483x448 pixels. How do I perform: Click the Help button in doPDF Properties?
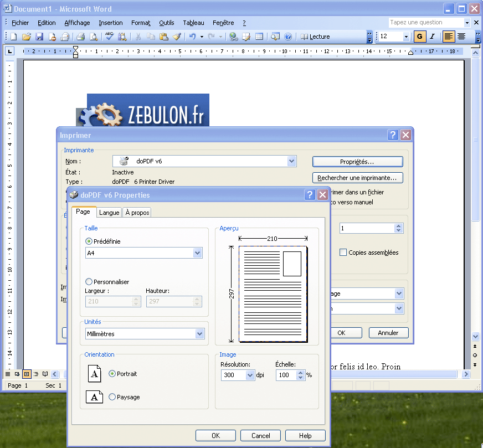(305, 435)
